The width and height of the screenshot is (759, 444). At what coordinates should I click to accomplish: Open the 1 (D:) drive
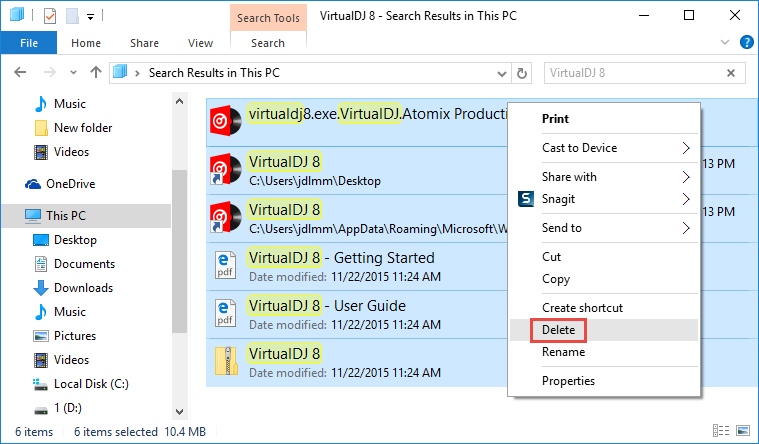(58, 408)
